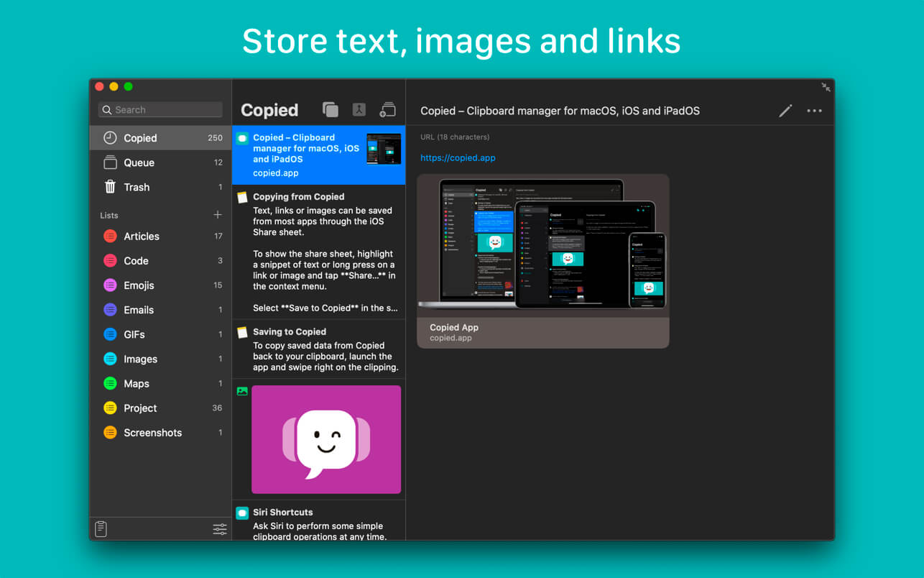Image resolution: width=924 pixels, height=578 pixels.
Task: Open the Articles list
Action: pyautogui.click(x=142, y=236)
